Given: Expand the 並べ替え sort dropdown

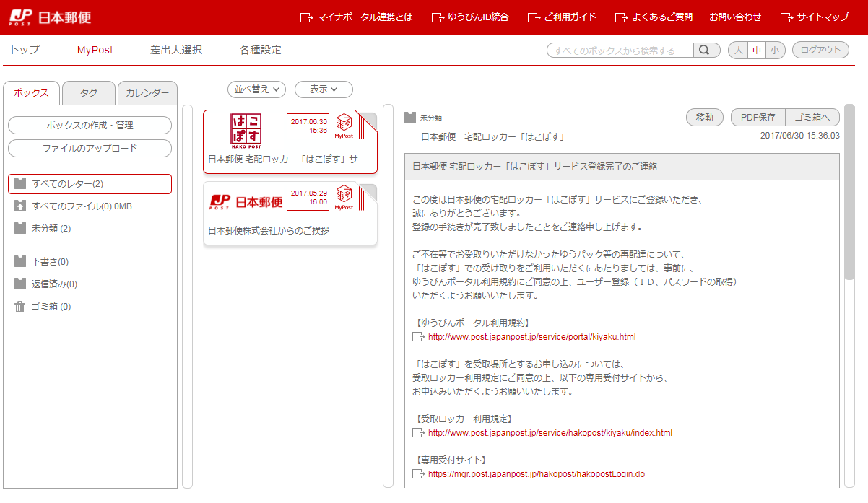Looking at the screenshot, I should (256, 89).
